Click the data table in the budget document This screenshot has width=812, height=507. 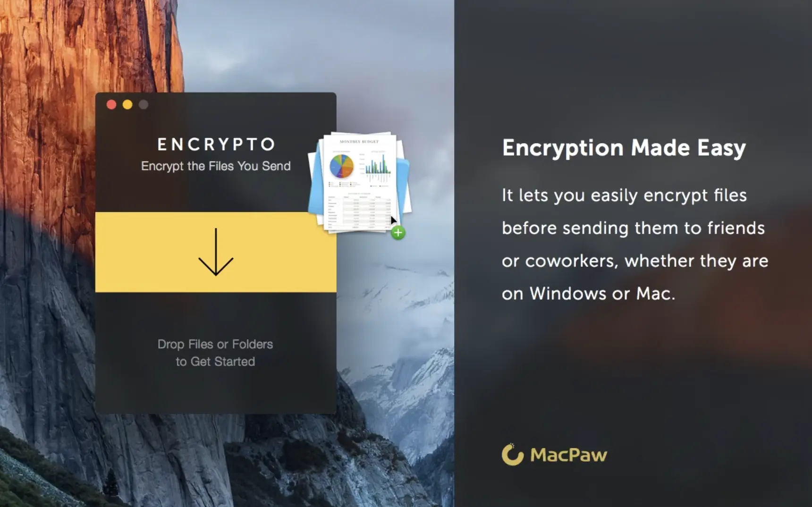point(359,211)
